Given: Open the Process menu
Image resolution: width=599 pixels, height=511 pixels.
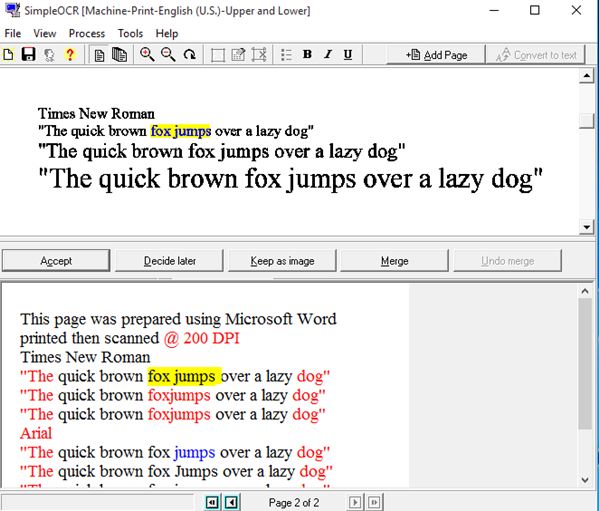Looking at the screenshot, I should (87, 34).
